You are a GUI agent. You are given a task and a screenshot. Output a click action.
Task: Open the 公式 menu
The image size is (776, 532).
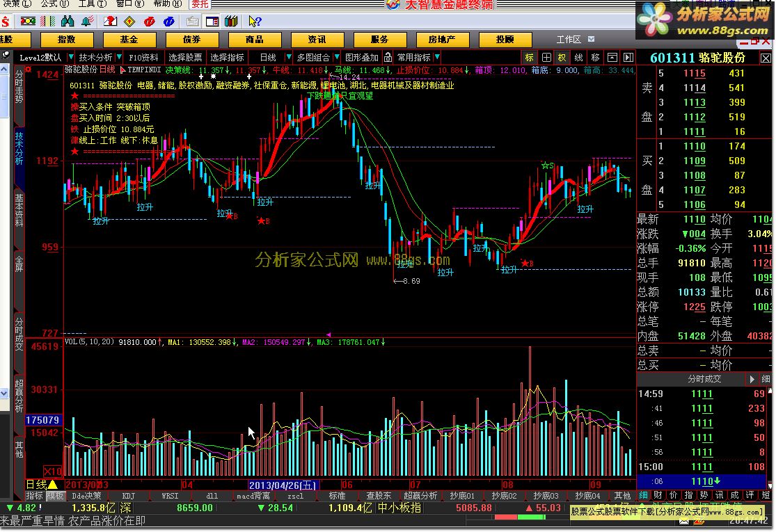(54, 4)
